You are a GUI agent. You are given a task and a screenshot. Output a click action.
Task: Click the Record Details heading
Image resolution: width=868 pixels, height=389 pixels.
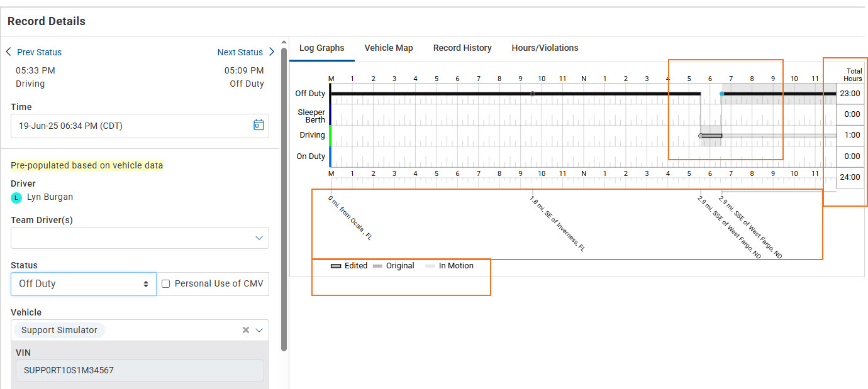pos(47,21)
